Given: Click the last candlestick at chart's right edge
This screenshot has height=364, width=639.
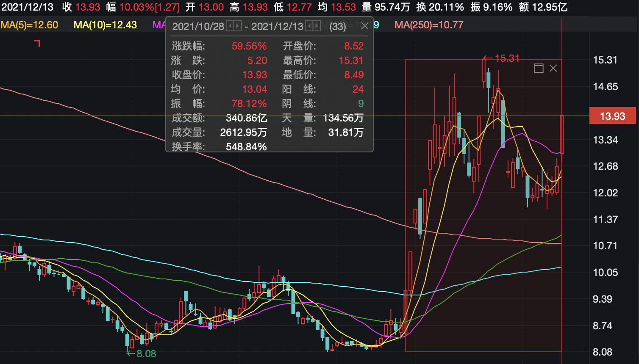Looking at the screenshot, I should click(x=561, y=134).
